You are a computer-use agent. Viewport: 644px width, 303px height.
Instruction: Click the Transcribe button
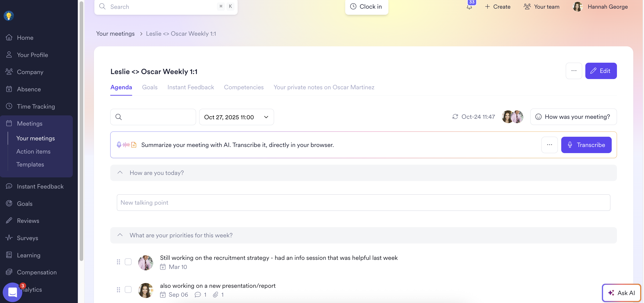tap(586, 145)
